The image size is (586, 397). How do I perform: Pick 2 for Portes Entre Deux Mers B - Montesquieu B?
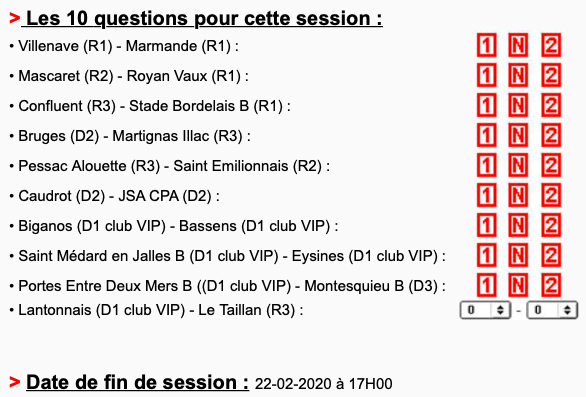click(551, 285)
